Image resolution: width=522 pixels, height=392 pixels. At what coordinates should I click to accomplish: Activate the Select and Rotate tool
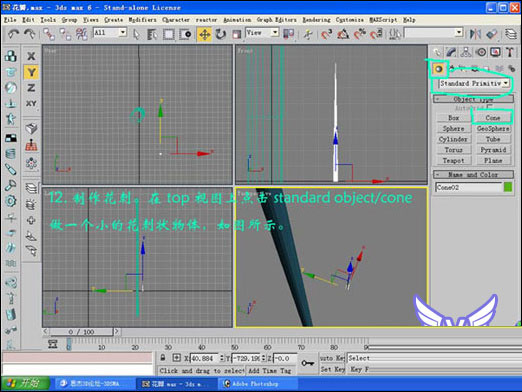coord(220,34)
